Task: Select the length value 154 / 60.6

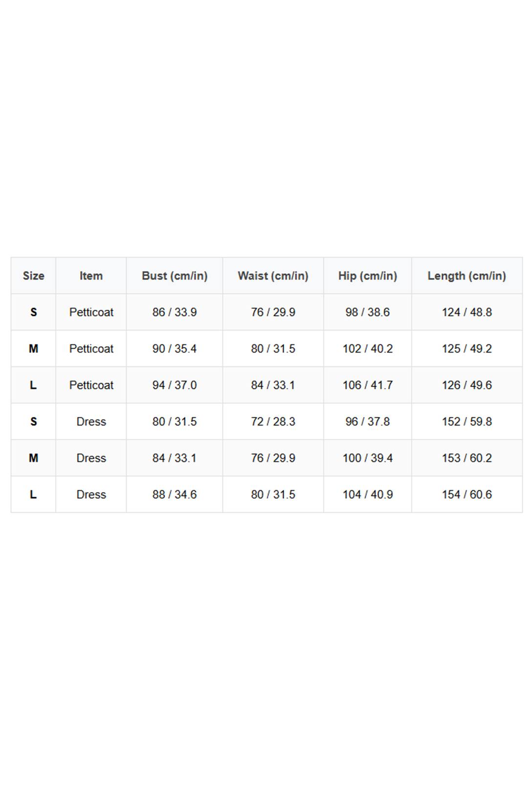Action: tap(466, 494)
